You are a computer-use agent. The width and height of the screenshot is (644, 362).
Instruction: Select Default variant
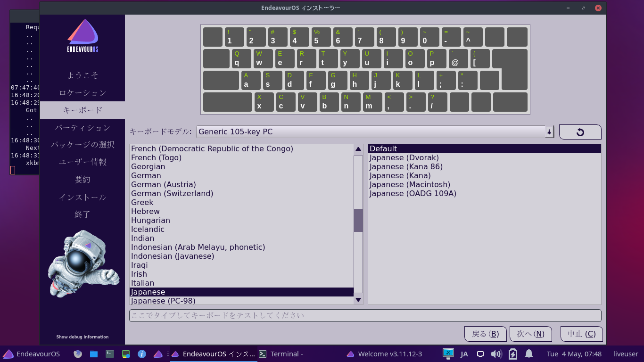[485, 149]
